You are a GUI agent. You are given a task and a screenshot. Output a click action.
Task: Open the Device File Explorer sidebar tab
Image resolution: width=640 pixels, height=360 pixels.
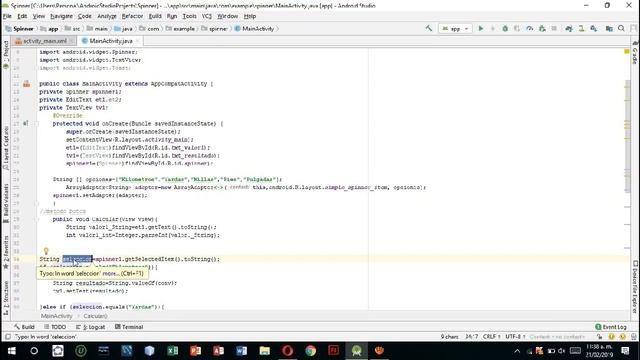(635, 287)
